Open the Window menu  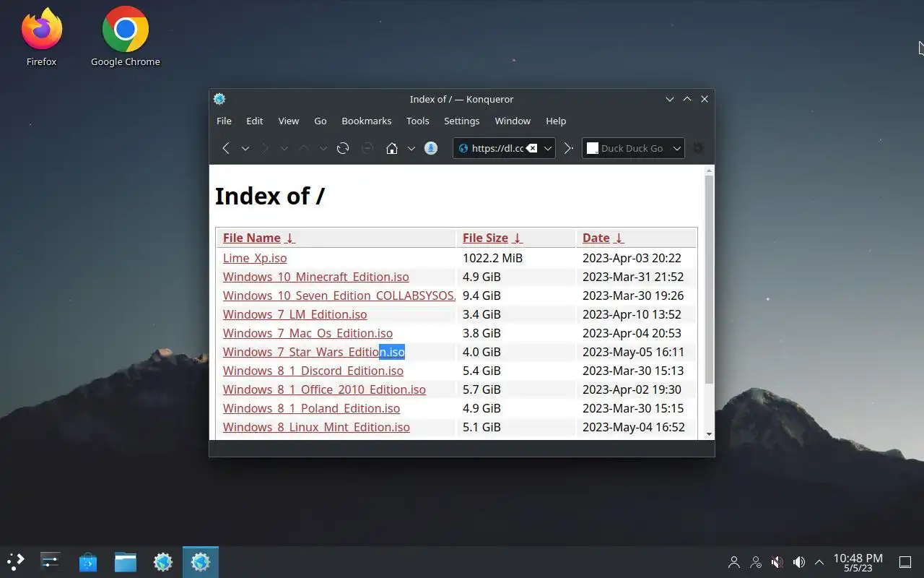pyautogui.click(x=513, y=121)
